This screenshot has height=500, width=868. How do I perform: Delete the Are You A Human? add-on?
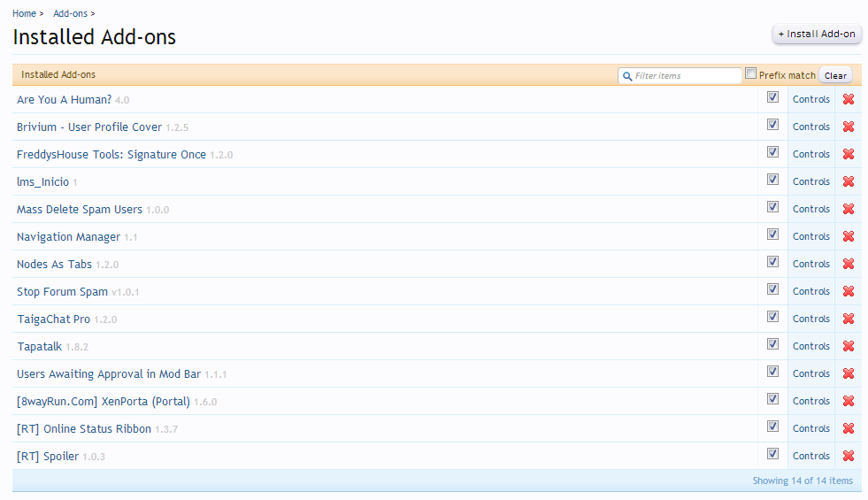coord(848,99)
